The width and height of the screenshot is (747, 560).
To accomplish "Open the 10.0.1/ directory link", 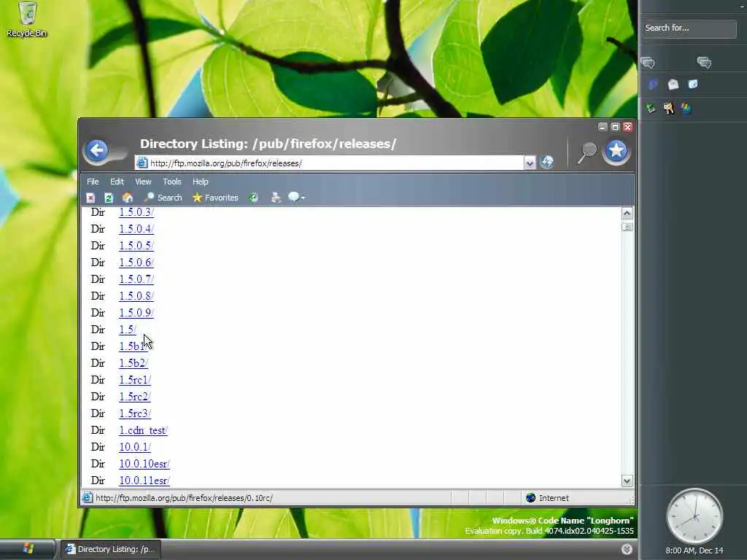I will tap(135, 447).
